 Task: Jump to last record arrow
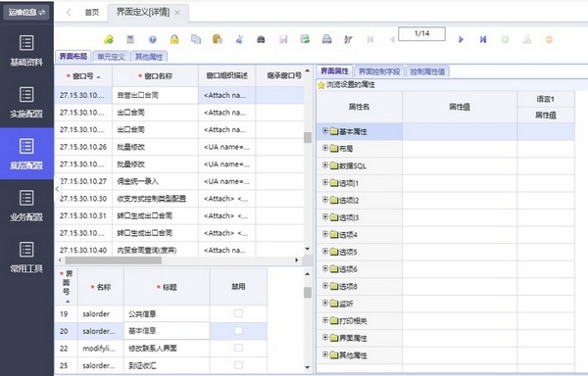[x=483, y=39]
